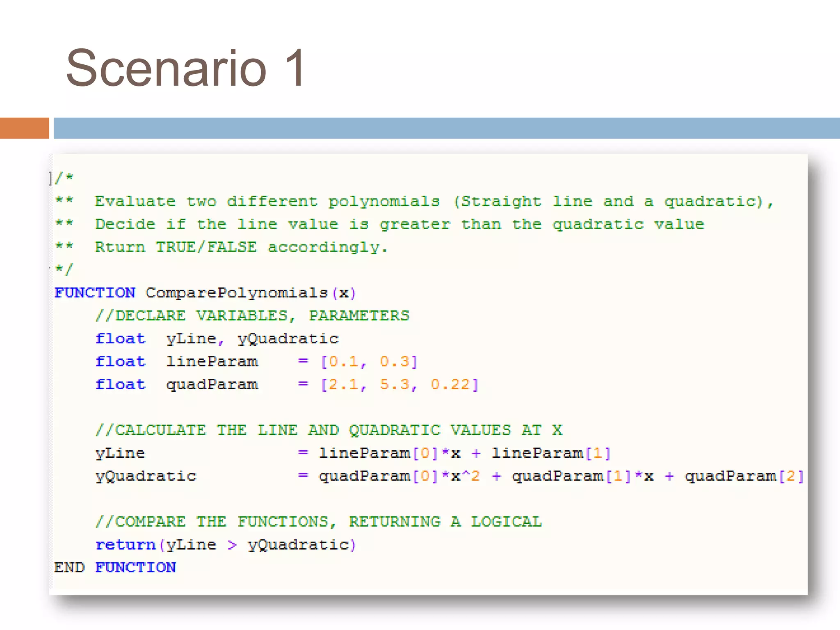
Task: Click the 'Rturn TRUE/FALSE accordingly' comment
Action: [x=241, y=247]
